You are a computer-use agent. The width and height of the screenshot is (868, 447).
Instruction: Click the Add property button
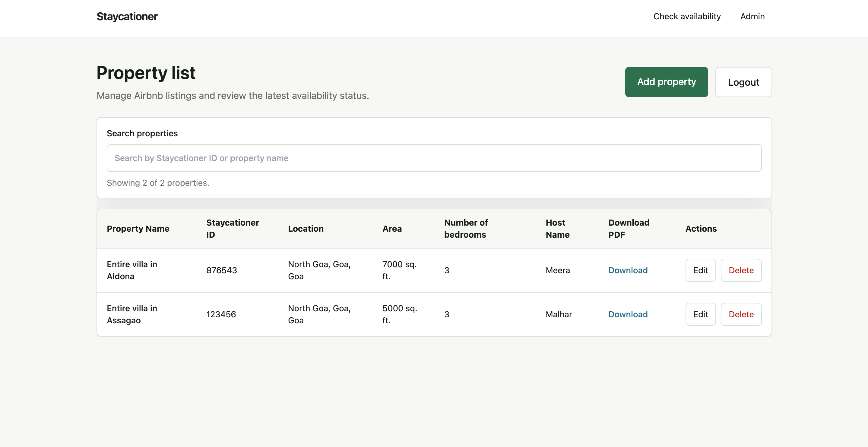point(666,82)
